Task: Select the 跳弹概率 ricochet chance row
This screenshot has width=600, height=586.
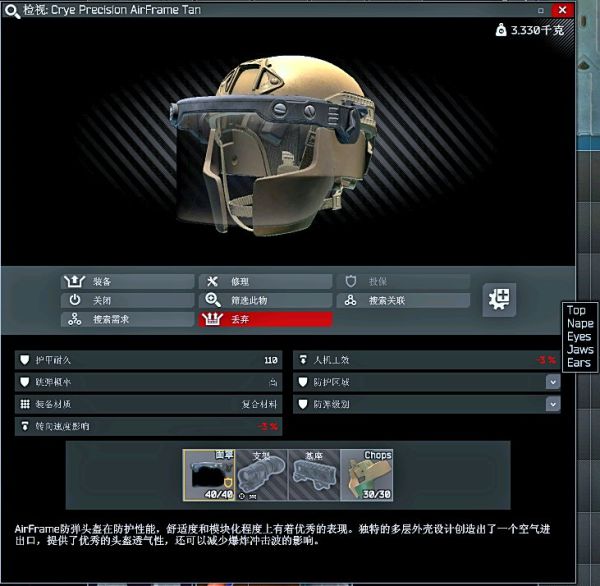Action: tap(148, 382)
